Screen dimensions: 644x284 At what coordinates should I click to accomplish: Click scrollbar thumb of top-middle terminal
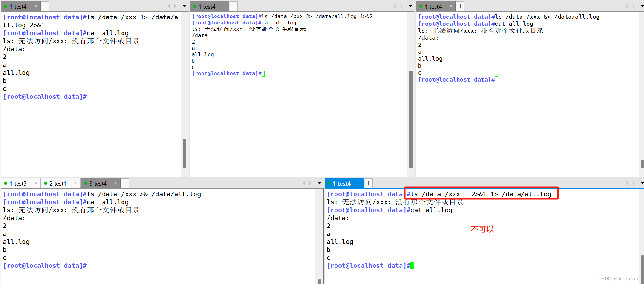click(411, 119)
